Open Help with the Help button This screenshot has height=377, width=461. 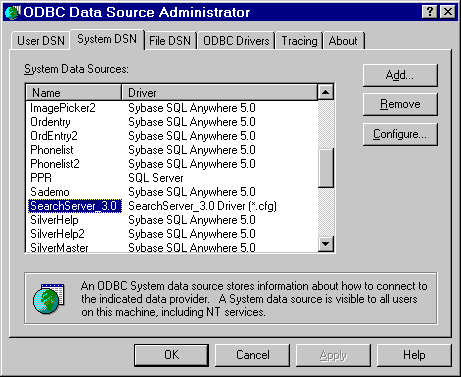click(x=414, y=355)
